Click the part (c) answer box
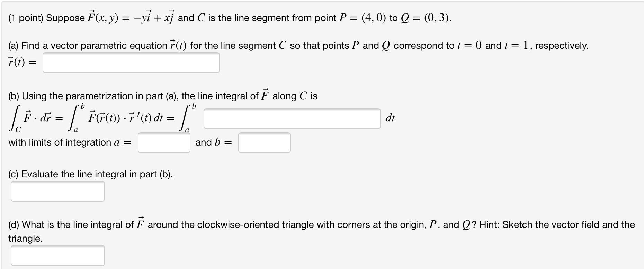This screenshot has width=644, height=269. click(x=58, y=191)
